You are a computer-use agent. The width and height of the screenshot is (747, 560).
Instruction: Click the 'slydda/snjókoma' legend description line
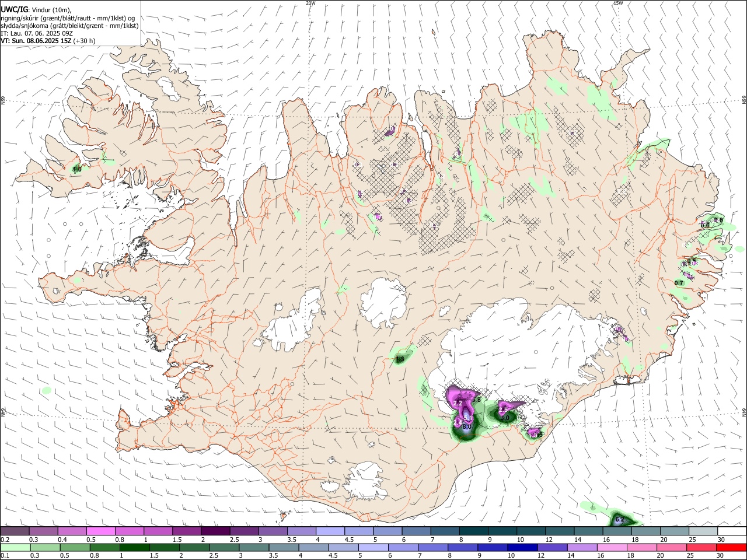(69, 26)
